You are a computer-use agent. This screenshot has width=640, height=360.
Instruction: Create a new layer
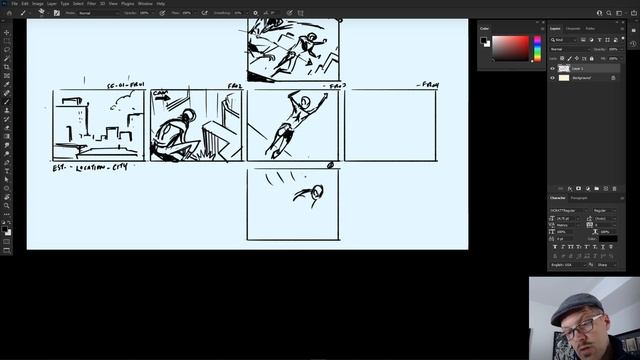pos(606,189)
